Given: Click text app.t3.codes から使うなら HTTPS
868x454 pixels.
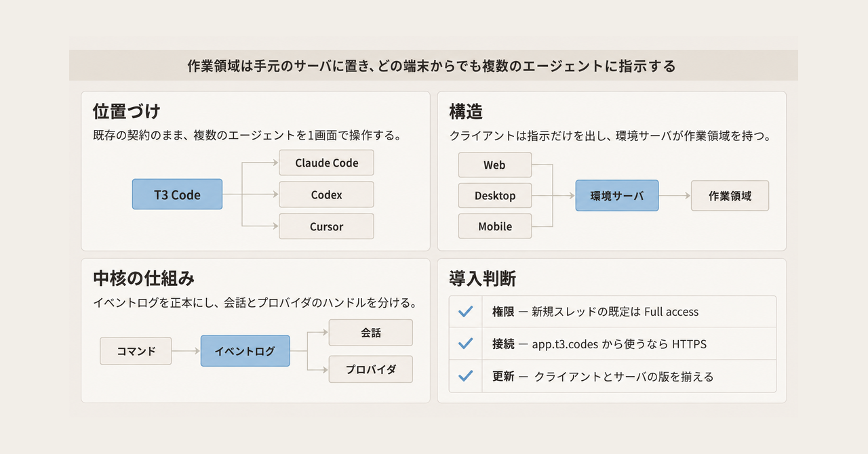Looking at the screenshot, I should (619, 344).
